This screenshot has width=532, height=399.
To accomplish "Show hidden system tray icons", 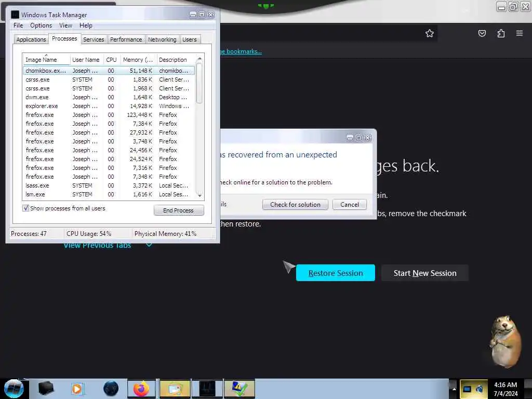I will coord(454,389).
